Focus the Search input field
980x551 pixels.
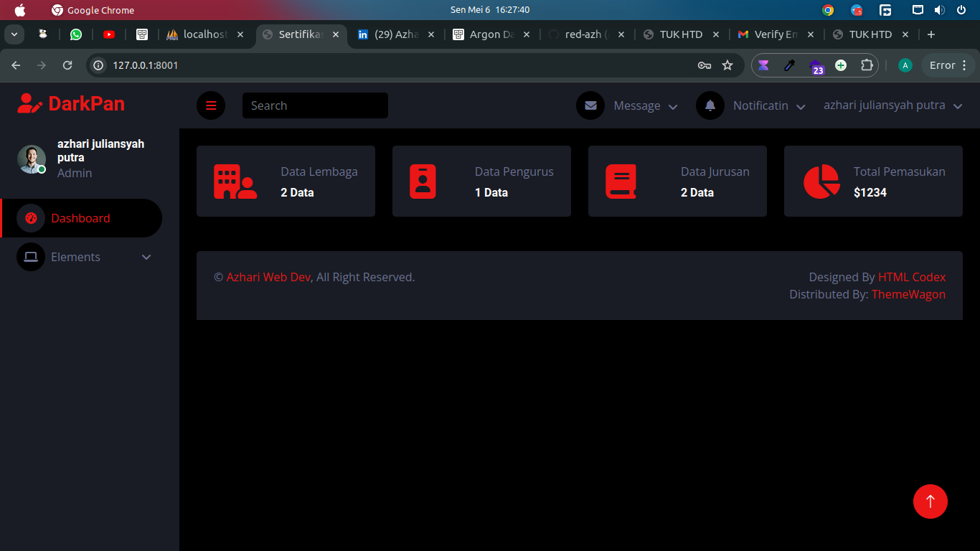315,105
